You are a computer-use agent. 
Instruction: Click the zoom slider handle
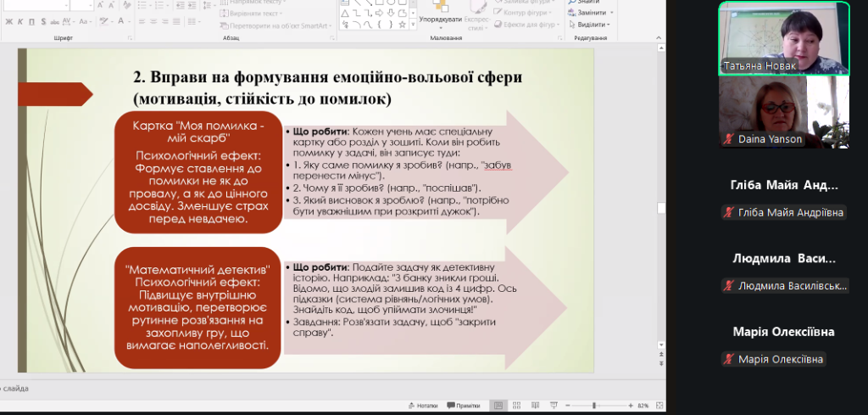tap(595, 406)
